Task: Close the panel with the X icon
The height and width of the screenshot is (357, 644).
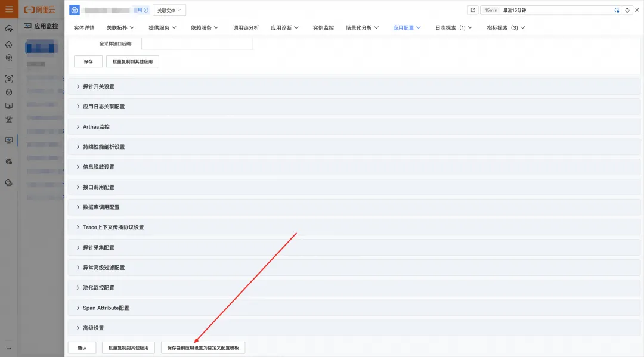Action: pos(637,10)
